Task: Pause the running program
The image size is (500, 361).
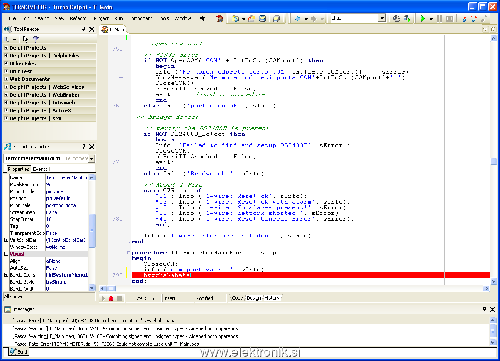Action: tap(439, 19)
